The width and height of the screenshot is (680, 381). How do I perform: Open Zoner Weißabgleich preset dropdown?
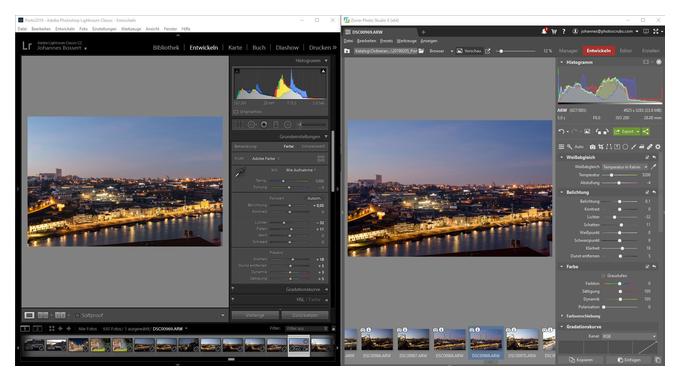625,166
